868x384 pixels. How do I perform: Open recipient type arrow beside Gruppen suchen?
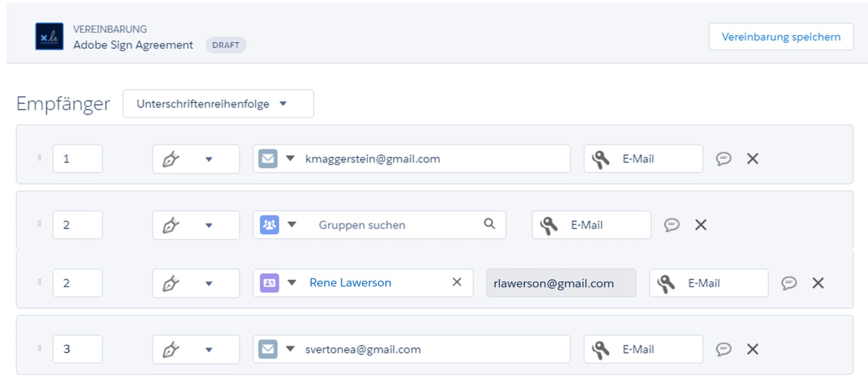[292, 225]
